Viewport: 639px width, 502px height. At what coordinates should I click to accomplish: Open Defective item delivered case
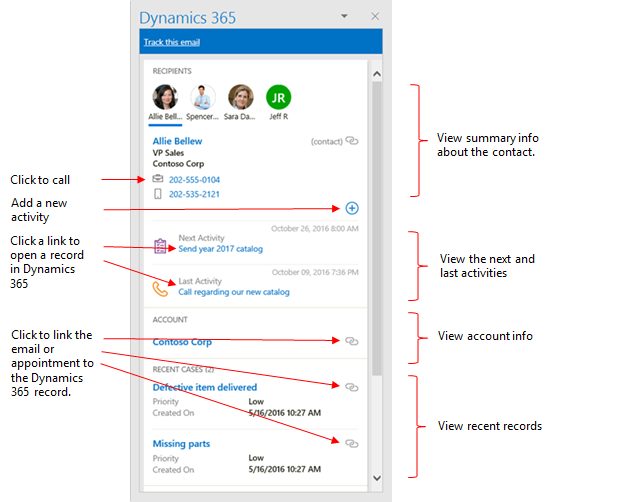pos(205,387)
